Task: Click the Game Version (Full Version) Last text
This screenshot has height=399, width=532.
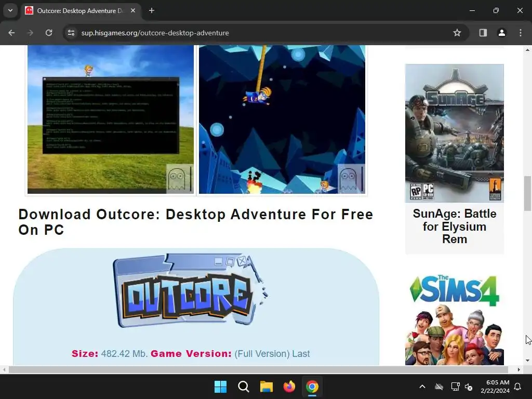Action: pos(230,353)
